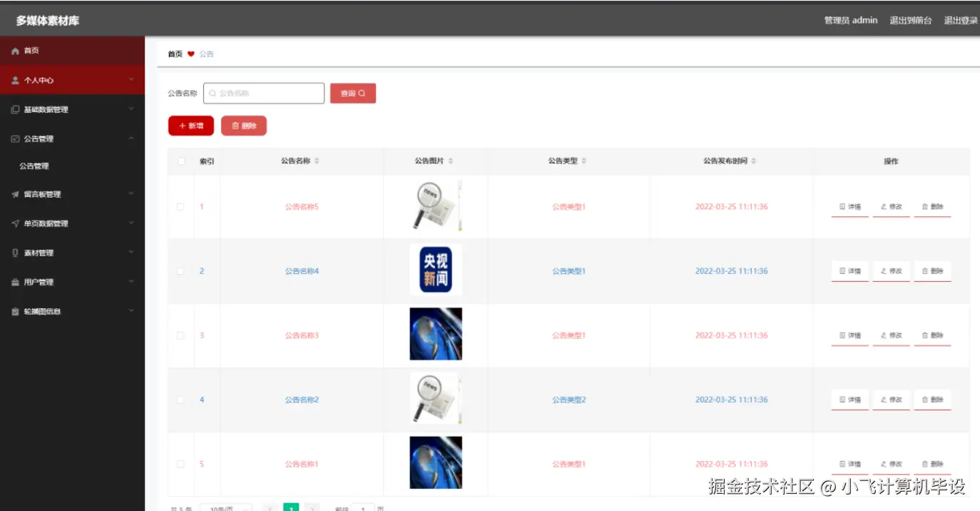The width and height of the screenshot is (980, 511).
Task: Click the paper-plane icon beside 留言板管理
Action: pyautogui.click(x=15, y=194)
